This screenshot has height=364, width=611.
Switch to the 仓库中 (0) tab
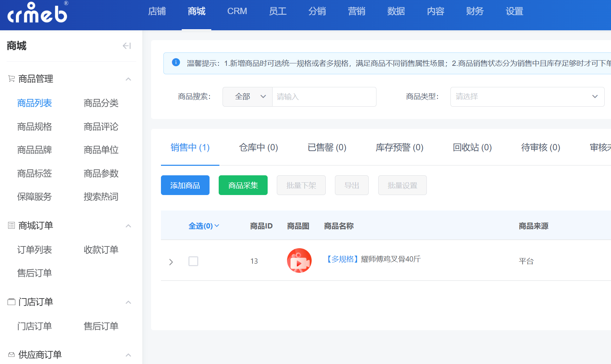(x=258, y=148)
